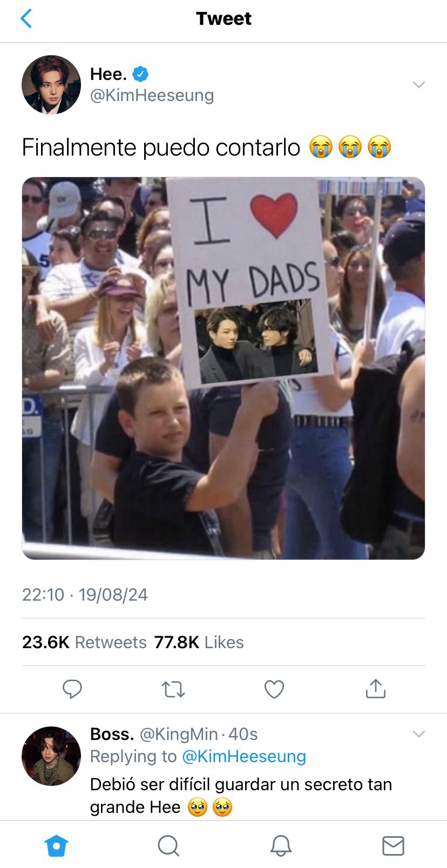Open the Messages envelope tab
The width and height of the screenshot is (447, 868).
coord(393,846)
